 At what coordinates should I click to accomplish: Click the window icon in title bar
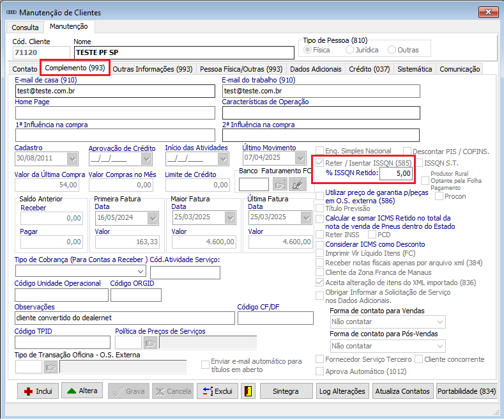click(11, 12)
